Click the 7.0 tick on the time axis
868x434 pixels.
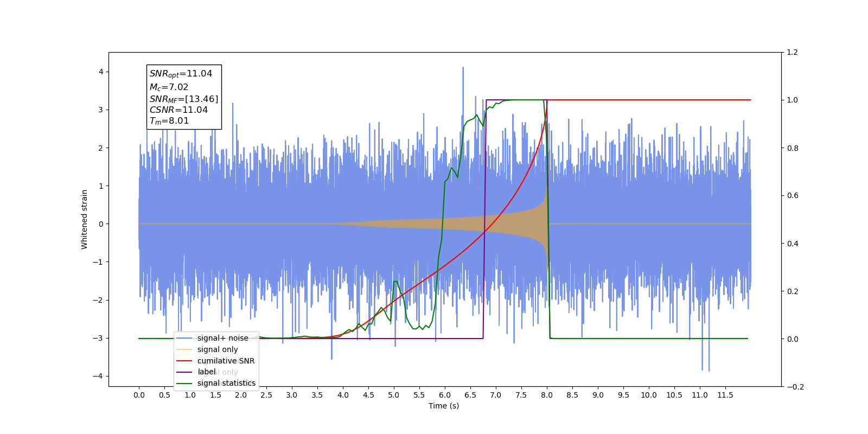pyautogui.click(x=496, y=395)
